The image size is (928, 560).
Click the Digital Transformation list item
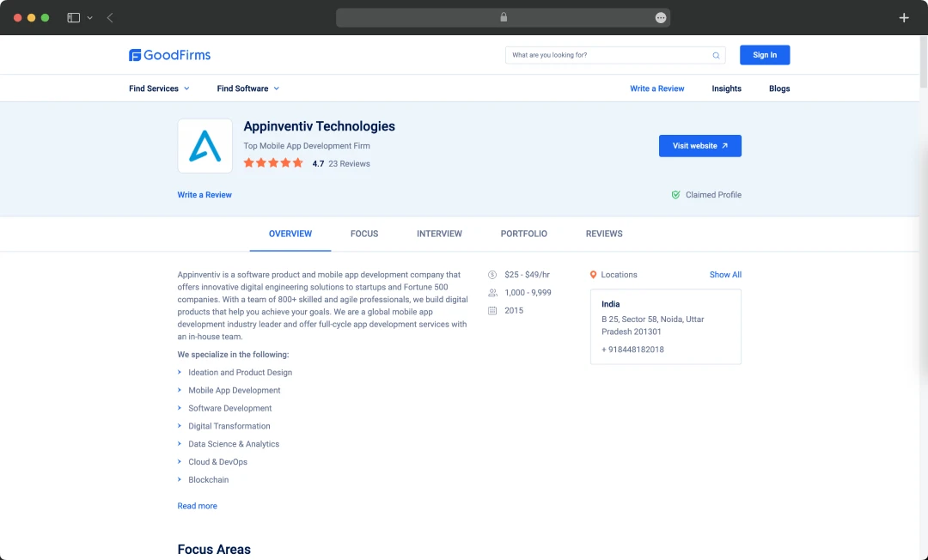pos(229,426)
